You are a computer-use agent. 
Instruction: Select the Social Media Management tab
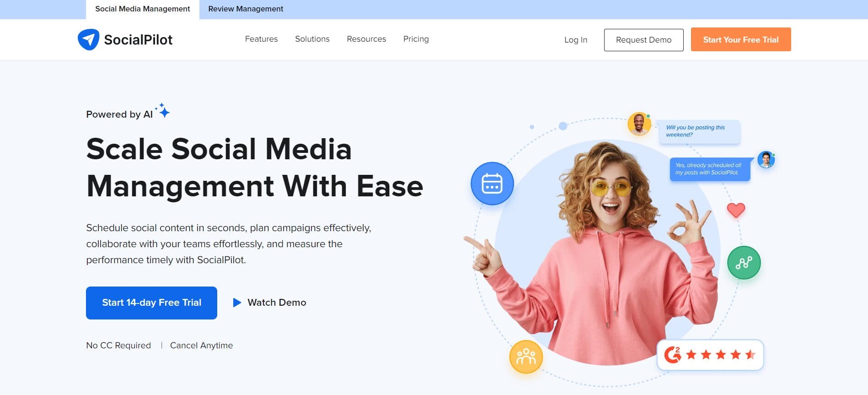tap(142, 9)
